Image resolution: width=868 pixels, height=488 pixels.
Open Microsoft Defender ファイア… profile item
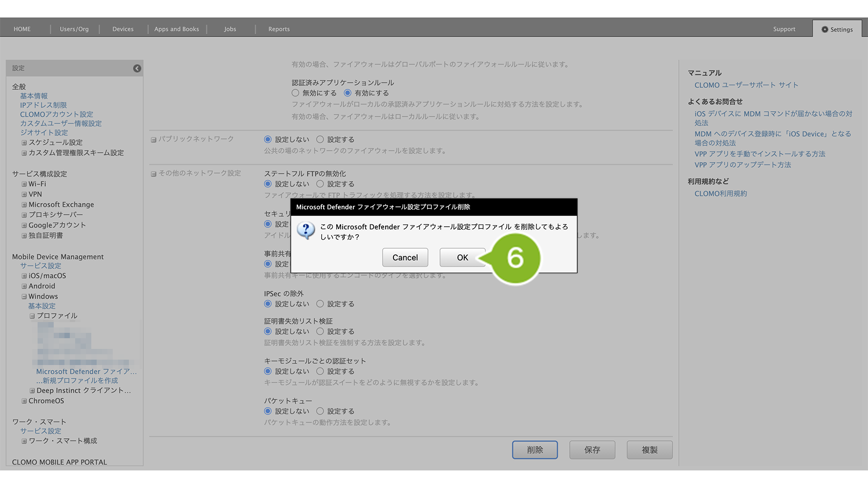tap(86, 372)
